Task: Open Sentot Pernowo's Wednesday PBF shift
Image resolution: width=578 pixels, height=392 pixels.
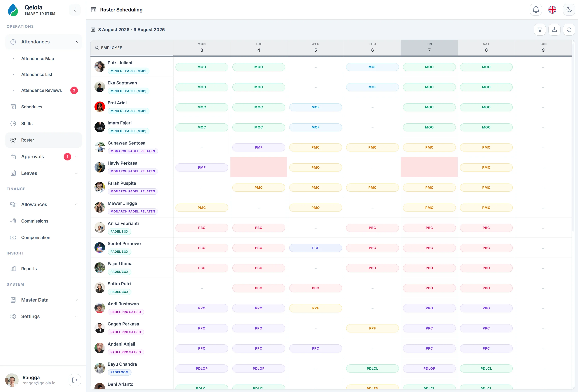Action: pyautogui.click(x=315, y=248)
